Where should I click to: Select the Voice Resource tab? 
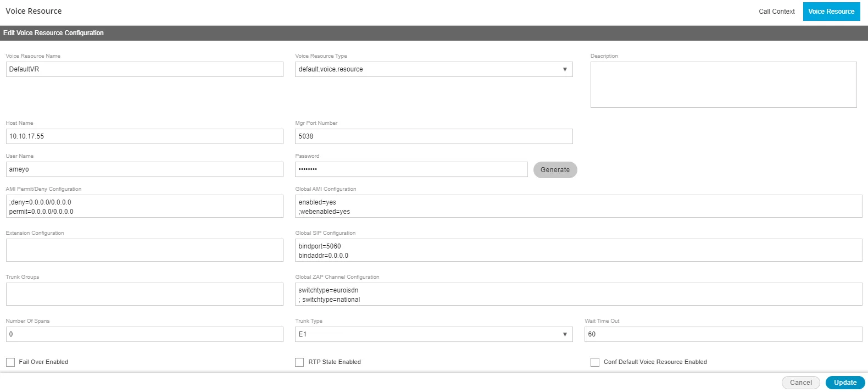tap(831, 12)
